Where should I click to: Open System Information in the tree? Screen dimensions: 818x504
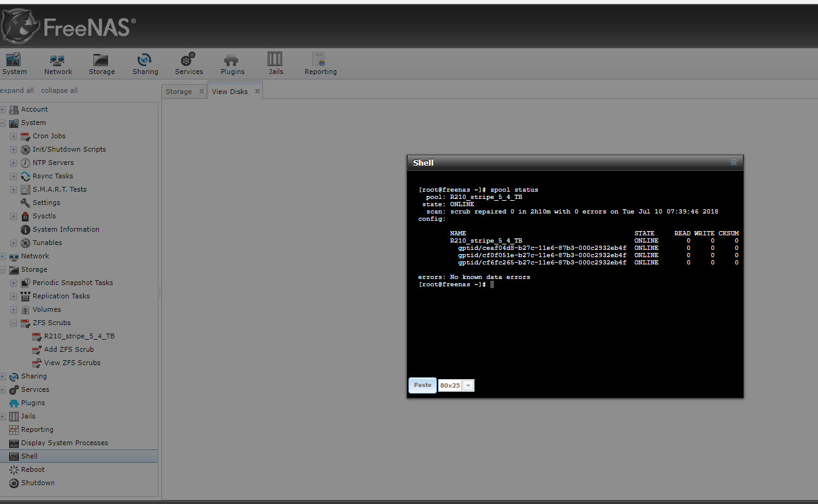[66, 229]
